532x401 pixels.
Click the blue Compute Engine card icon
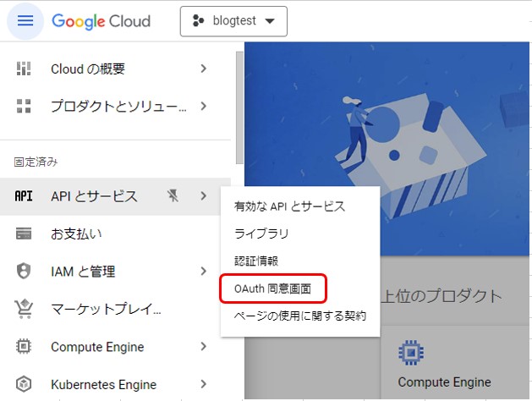[x=410, y=353]
